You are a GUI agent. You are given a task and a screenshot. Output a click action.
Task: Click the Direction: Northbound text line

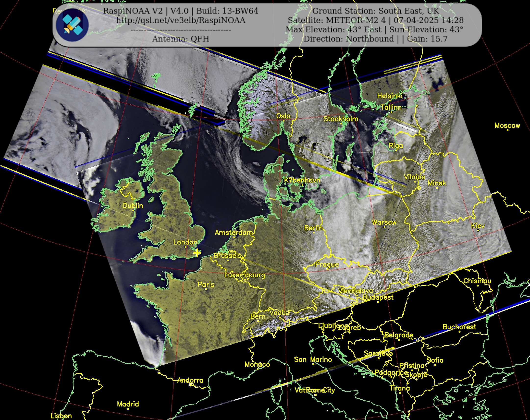coord(376,39)
